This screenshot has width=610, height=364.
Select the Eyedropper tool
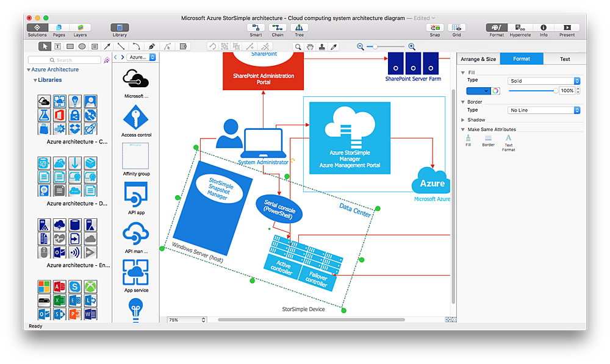pyautogui.click(x=334, y=46)
